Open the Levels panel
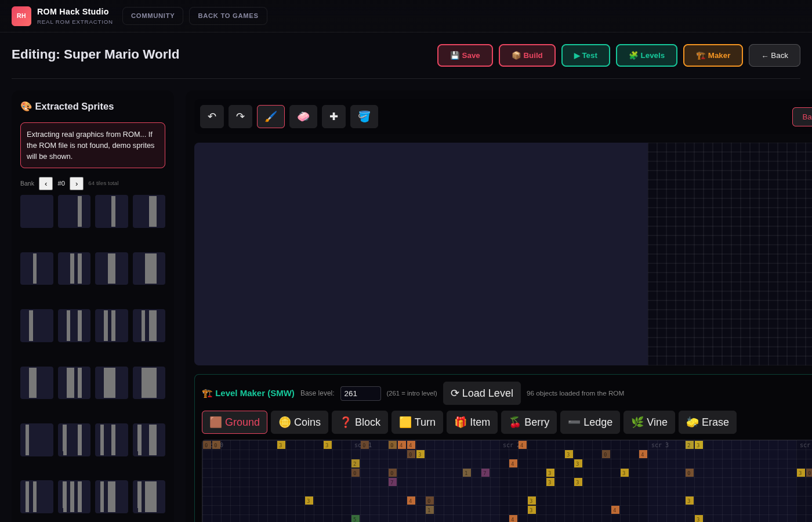This screenshot has height=522, width=812. click(647, 56)
